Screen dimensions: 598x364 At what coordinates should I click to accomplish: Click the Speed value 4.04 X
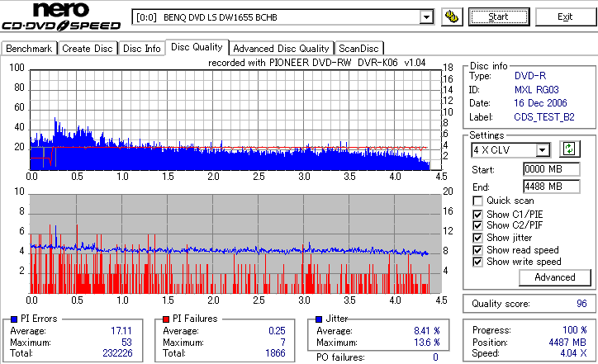coord(573,353)
